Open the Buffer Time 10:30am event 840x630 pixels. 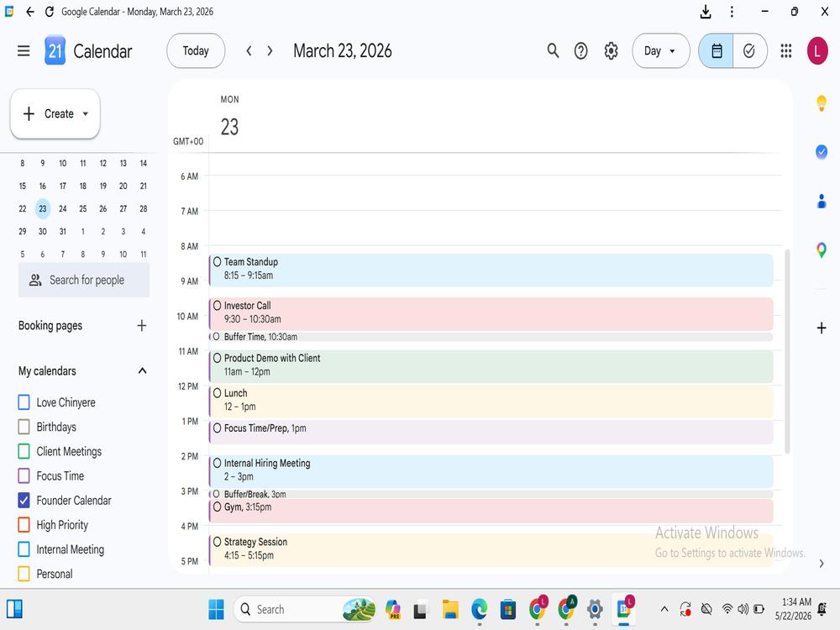pyautogui.click(x=491, y=337)
